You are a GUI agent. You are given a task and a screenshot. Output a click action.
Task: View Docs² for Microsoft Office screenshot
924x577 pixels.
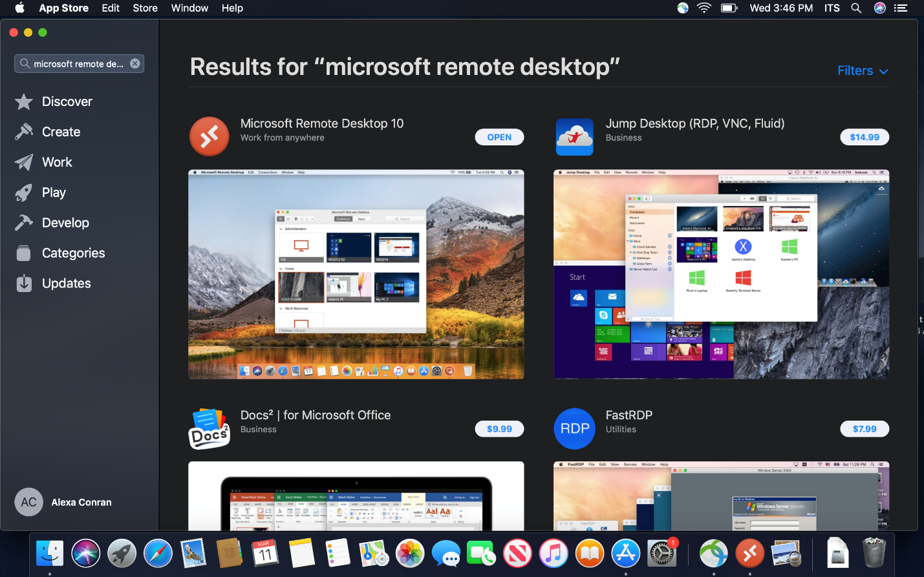(x=356, y=496)
